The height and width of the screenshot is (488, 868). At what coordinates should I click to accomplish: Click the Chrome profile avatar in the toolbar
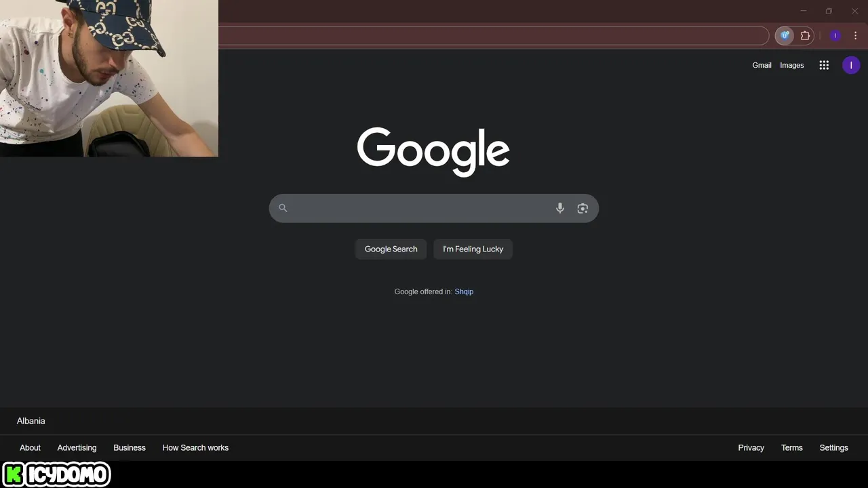835,36
